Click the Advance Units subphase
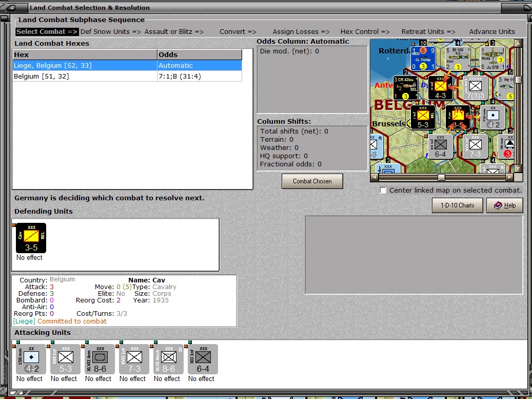This screenshot has width=532, height=399. (492, 31)
